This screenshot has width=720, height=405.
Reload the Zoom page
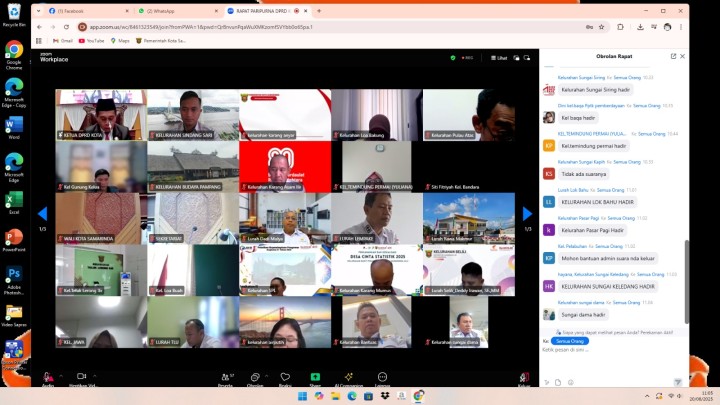(x=66, y=27)
